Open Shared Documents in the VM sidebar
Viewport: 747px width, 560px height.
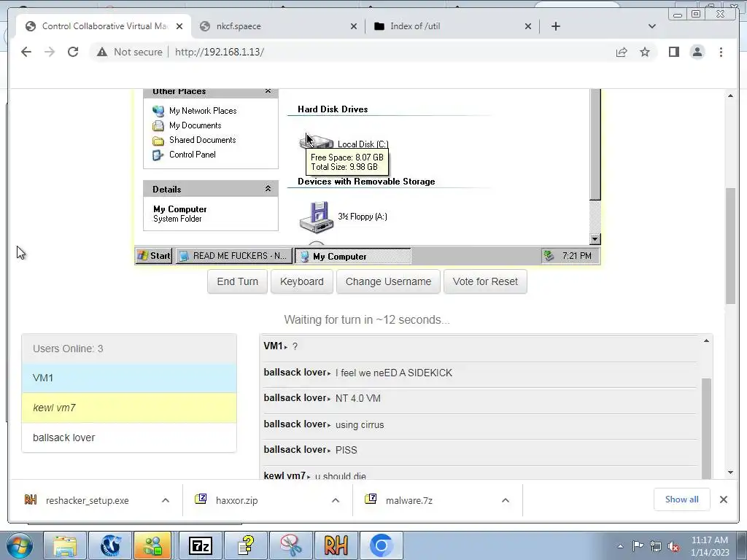point(194,140)
